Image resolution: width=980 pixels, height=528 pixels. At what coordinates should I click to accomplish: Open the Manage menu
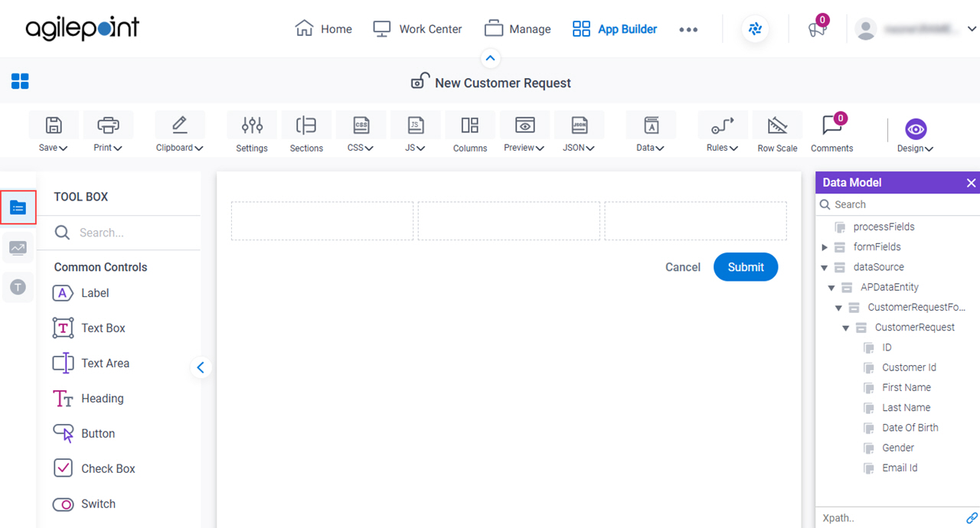click(x=518, y=29)
